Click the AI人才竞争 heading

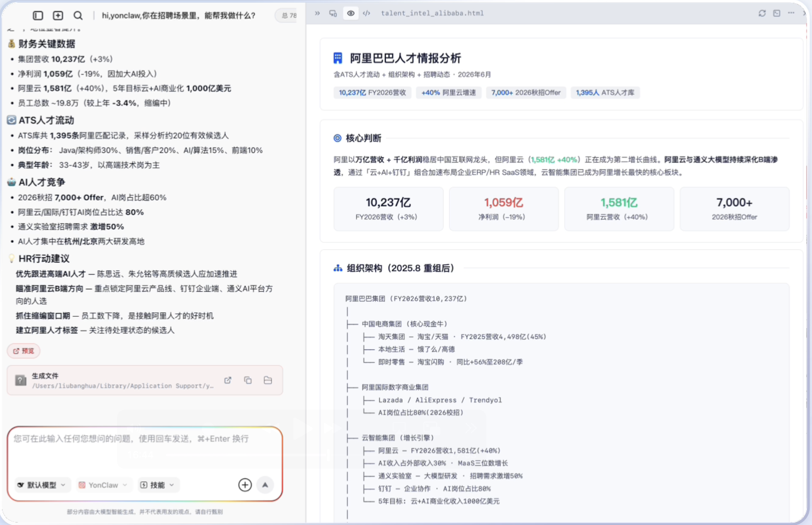tap(42, 182)
